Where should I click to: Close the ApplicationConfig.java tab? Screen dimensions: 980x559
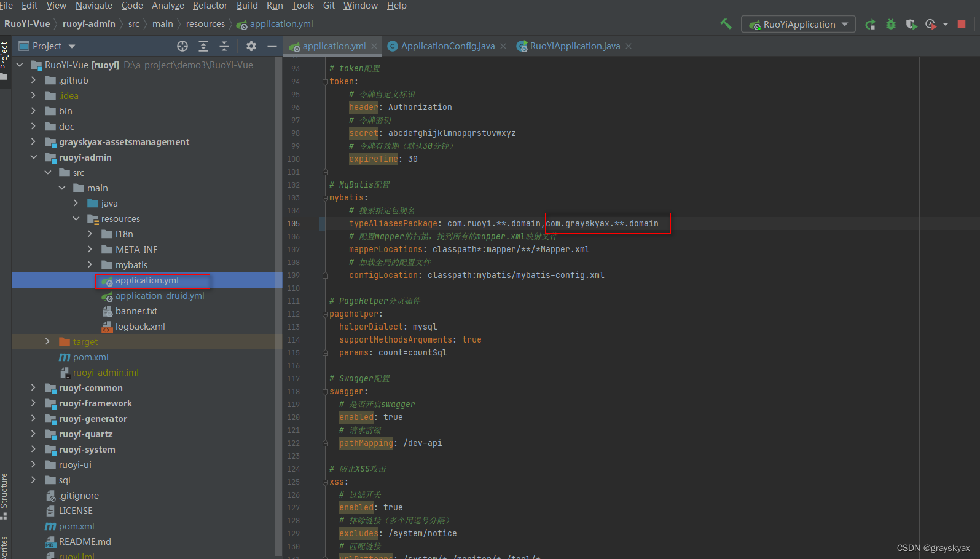[x=503, y=46]
